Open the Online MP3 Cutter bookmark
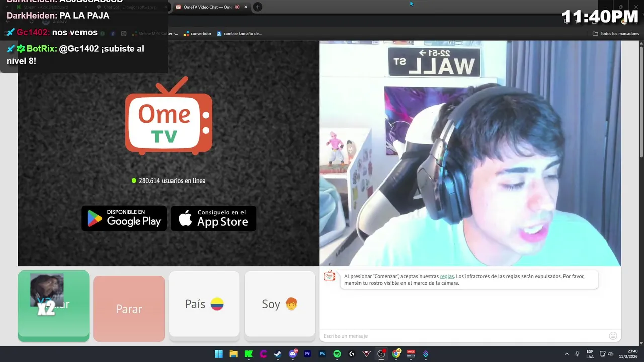 (154, 34)
